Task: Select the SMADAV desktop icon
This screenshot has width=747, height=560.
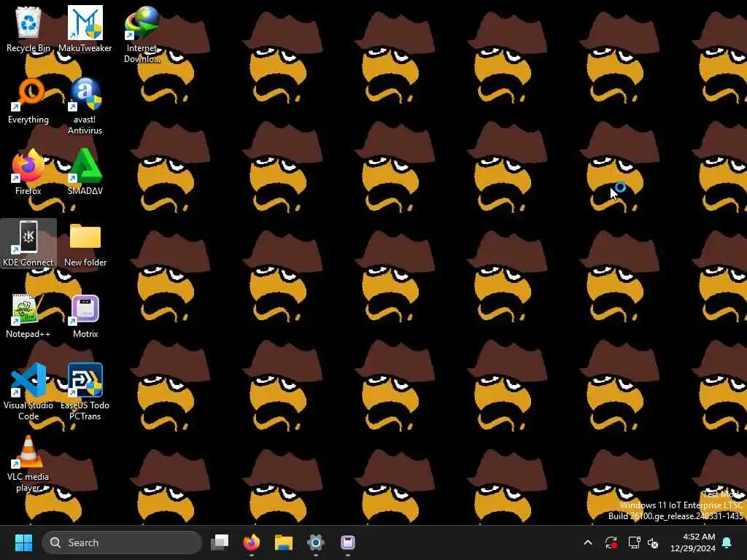Action: tap(85, 172)
